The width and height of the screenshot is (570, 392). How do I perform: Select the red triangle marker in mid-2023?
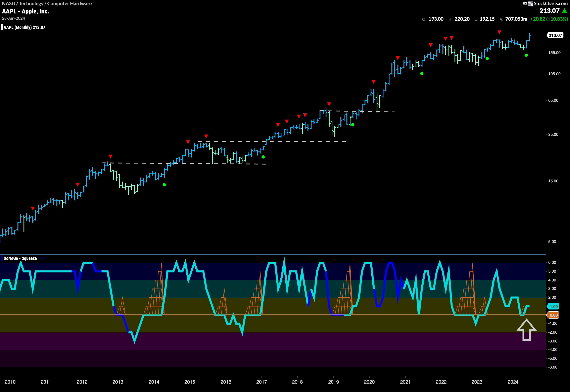pos(499,32)
